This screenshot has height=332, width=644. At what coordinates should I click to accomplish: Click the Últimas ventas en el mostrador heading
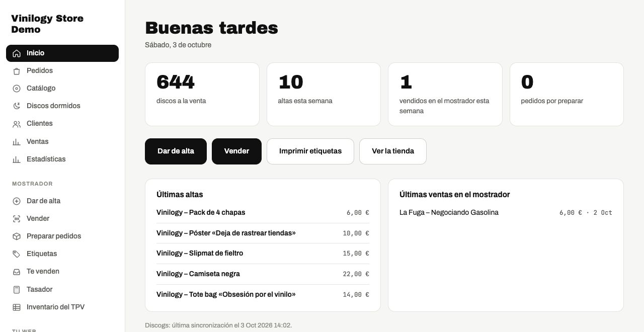(454, 195)
